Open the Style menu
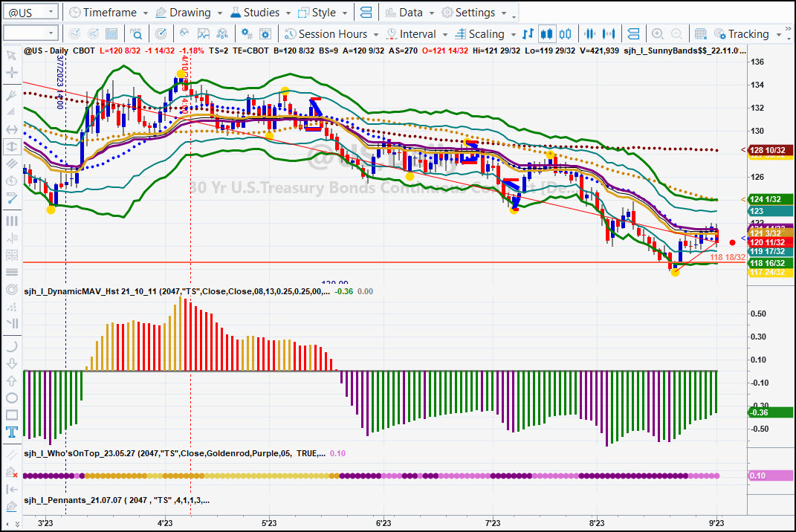This screenshot has width=796, height=532. [x=323, y=12]
